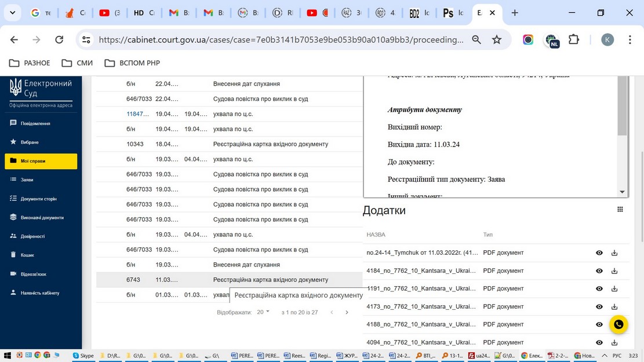The image size is (644, 362).
Task: Preview no.24-14_Tymchuk attachment with eye icon
Action: 599,253
